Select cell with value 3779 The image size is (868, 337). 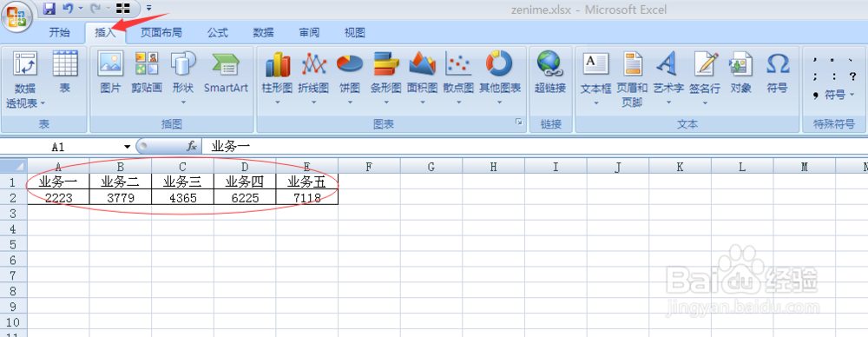click(121, 197)
